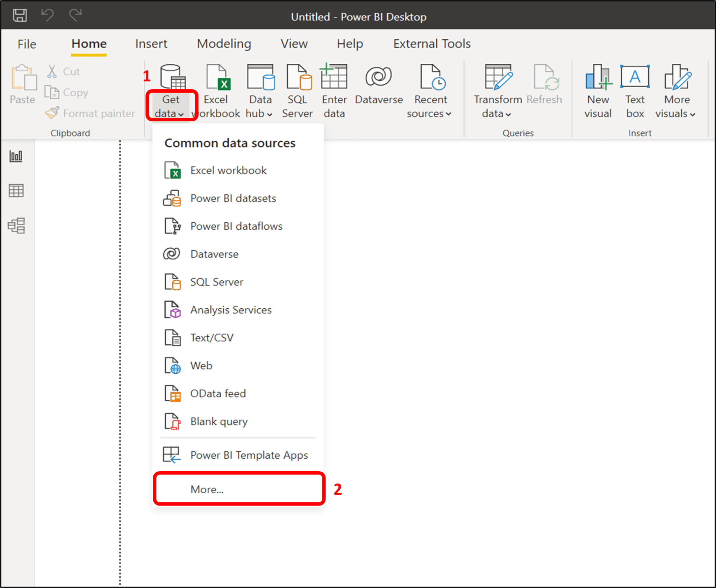Viewport: 716px width, 588px height.
Task: Insert a Text box
Action: (635, 89)
